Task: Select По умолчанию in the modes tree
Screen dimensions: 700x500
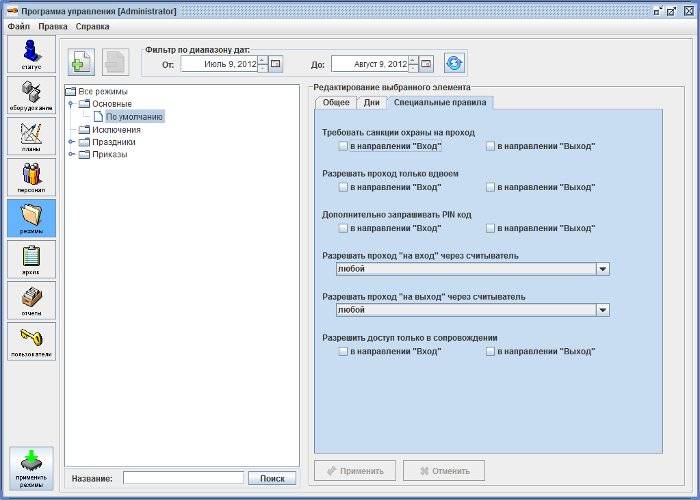Action: 133,117
